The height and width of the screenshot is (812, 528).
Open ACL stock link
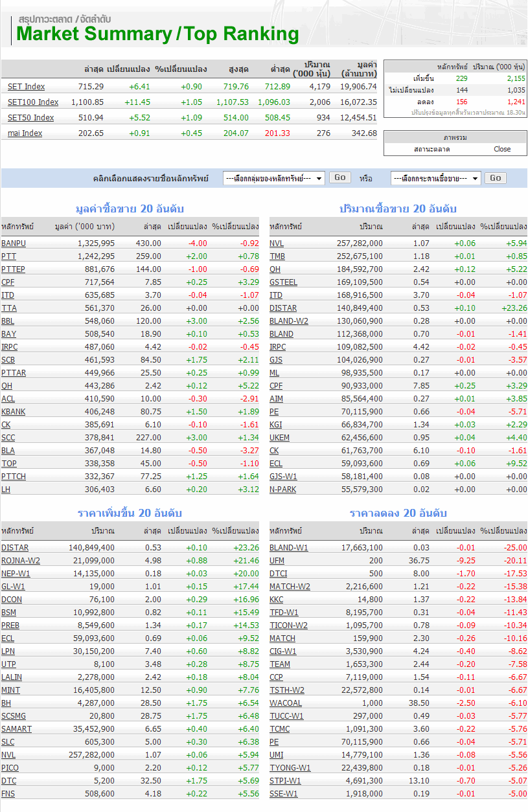point(8,399)
